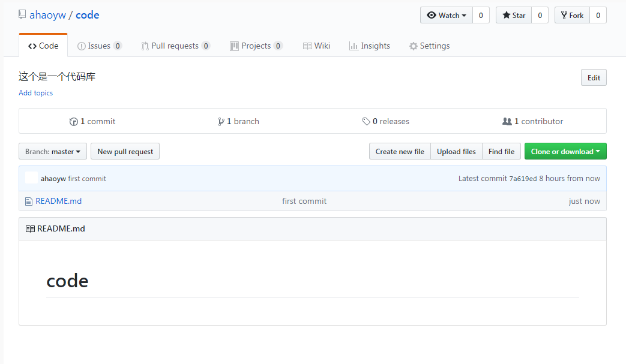Click the repository book icon beside ahaoyw
The height and width of the screenshot is (364, 626).
tap(22, 15)
